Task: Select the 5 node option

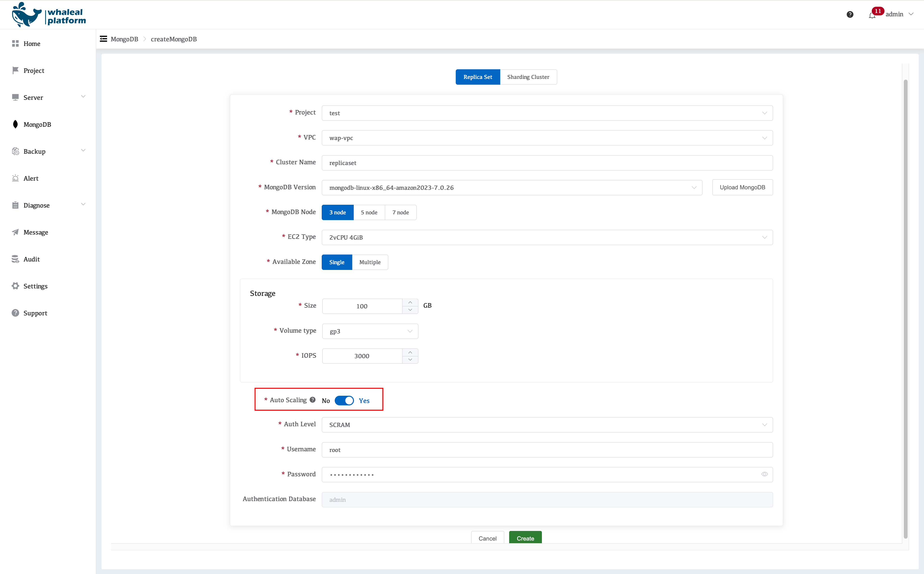Action: pyautogui.click(x=369, y=212)
